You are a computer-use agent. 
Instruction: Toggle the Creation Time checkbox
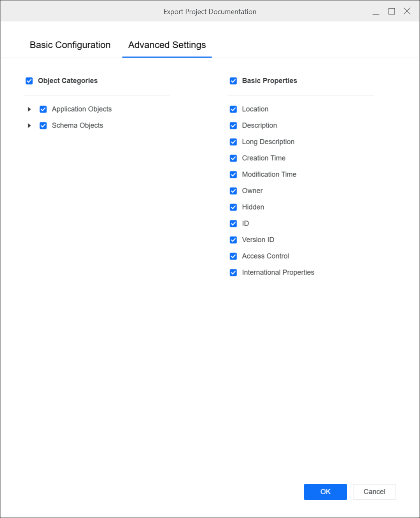point(233,158)
